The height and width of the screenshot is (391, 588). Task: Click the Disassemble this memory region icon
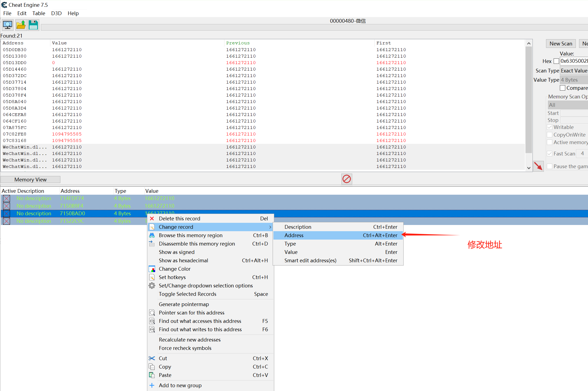pos(152,244)
